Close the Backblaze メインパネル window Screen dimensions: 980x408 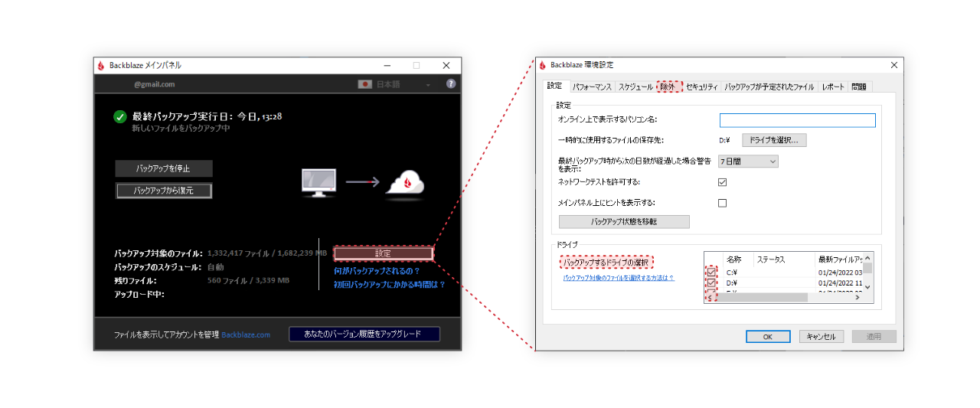[446, 65]
